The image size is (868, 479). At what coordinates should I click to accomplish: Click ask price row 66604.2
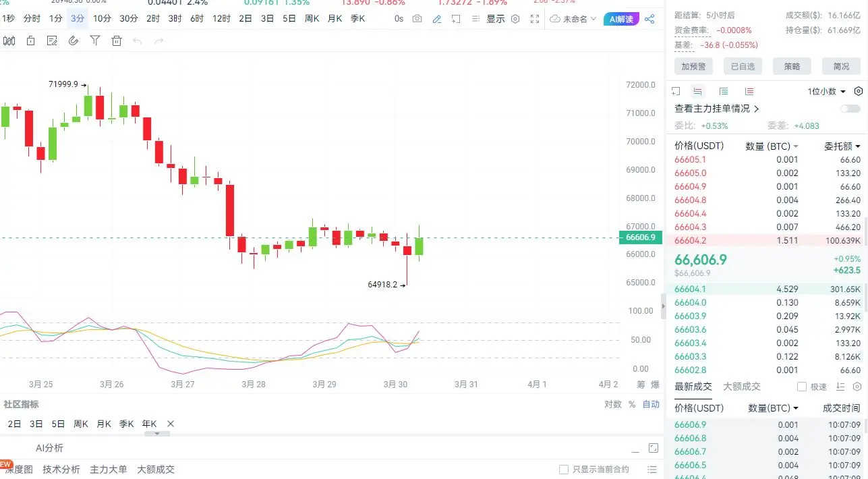(x=768, y=240)
